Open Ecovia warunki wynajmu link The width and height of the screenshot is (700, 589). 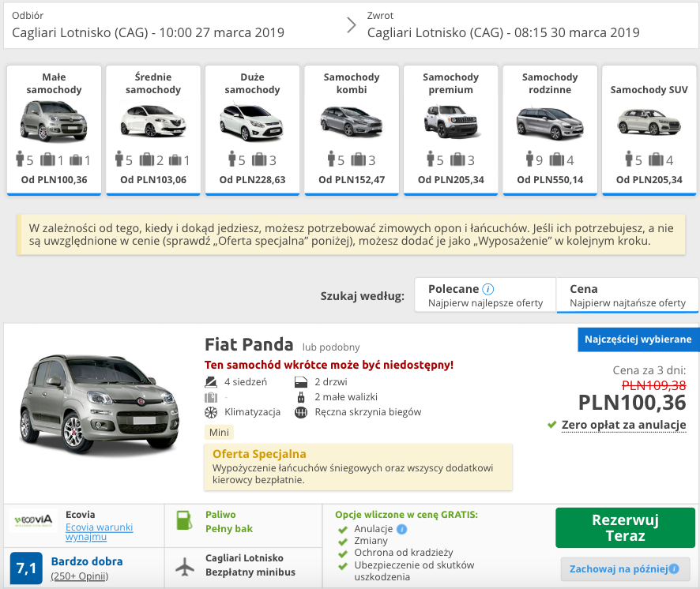[99, 532]
